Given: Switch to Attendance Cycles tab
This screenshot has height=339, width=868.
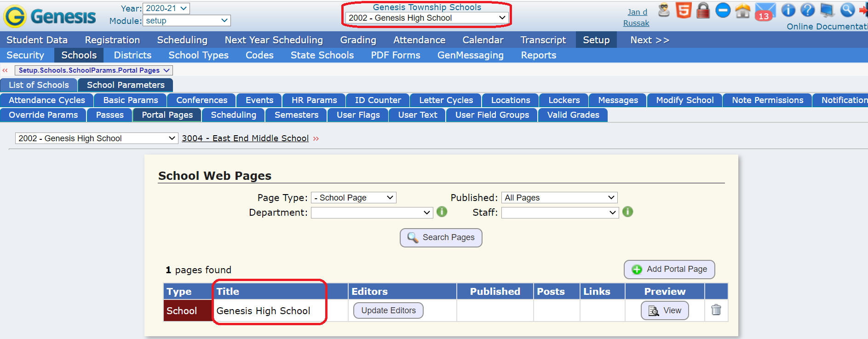Looking at the screenshot, I should 47,100.
